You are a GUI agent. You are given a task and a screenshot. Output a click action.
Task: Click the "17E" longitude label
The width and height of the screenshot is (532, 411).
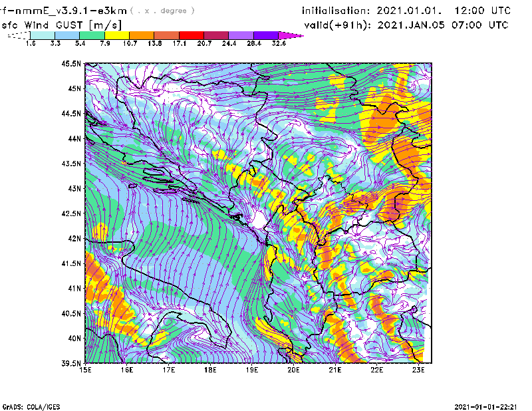[x=169, y=370]
